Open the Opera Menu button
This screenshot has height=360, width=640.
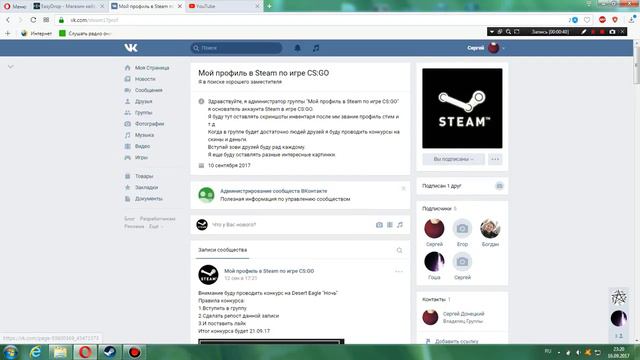tap(15, 6)
